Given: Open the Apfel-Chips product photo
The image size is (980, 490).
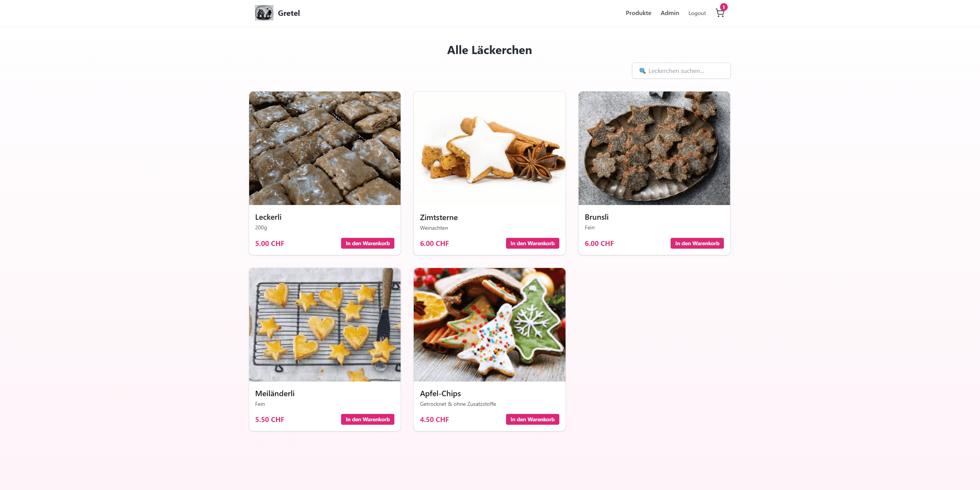Looking at the screenshot, I should 489,325.
